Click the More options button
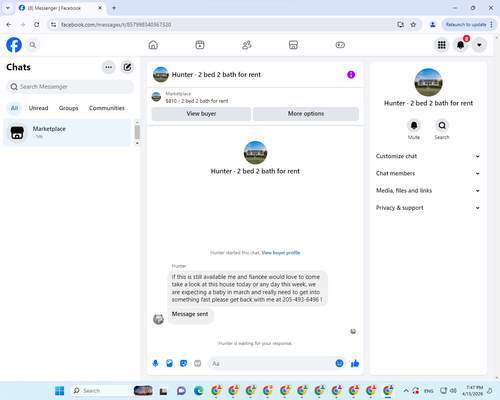The image size is (500, 400). coord(306,114)
